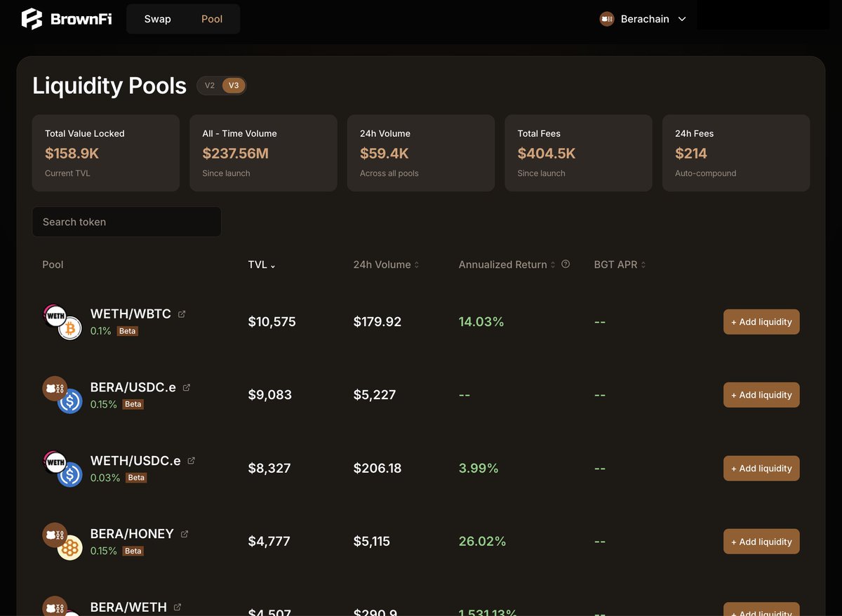Add liquidity to BERA/HONEY pool
Image resolution: width=842 pixels, height=616 pixels.
(761, 542)
